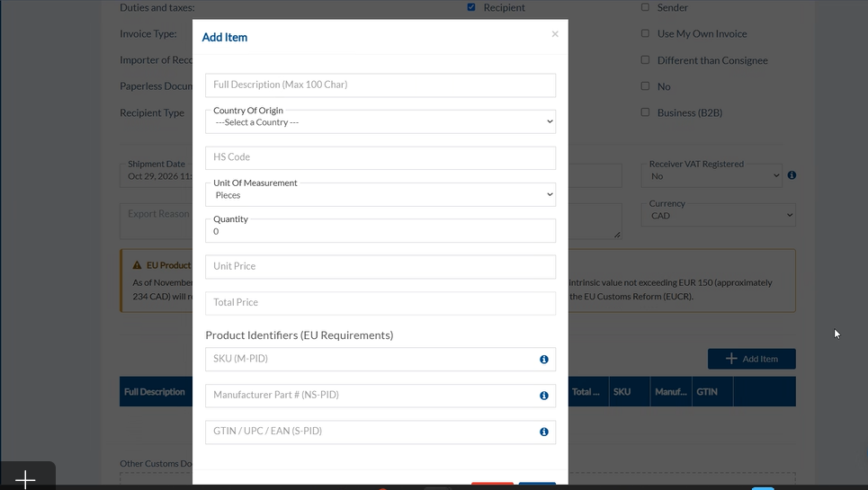Click the plus icon in bottom-left corner
Viewport: 868px width, 490px height.
(25, 479)
